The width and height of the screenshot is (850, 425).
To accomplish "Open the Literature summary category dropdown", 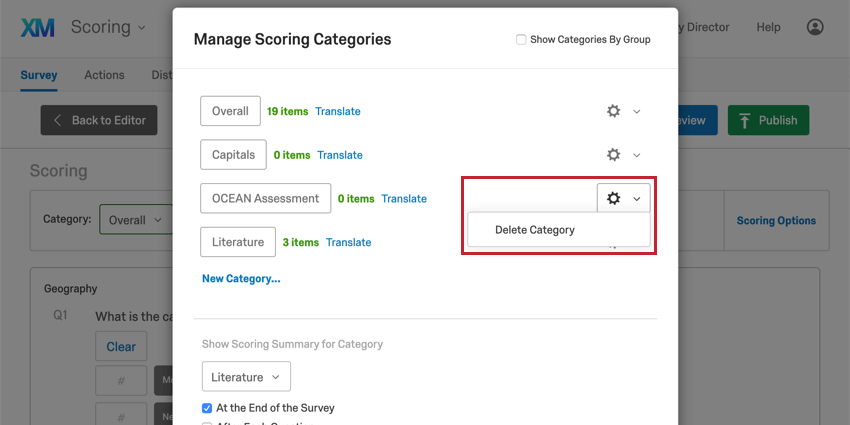I will (246, 377).
